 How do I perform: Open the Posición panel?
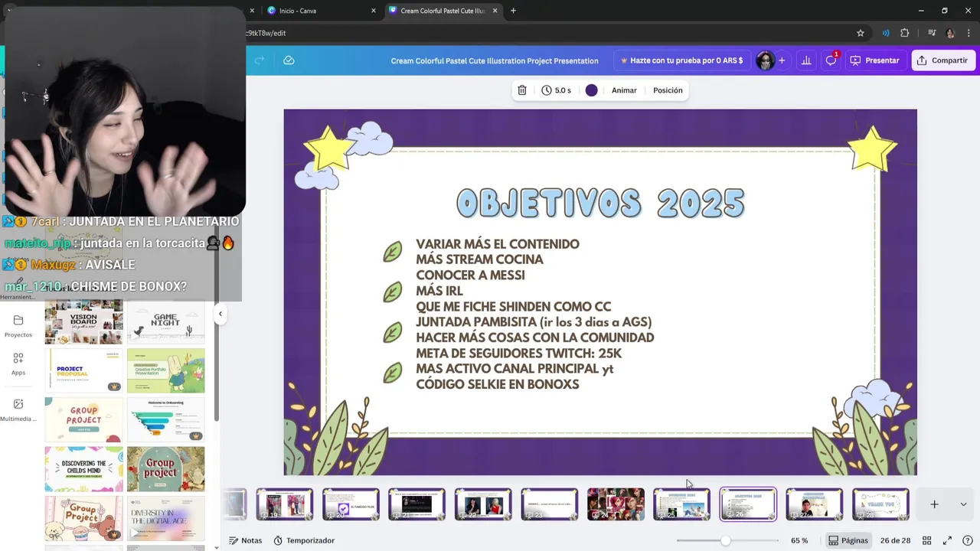pos(668,90)
